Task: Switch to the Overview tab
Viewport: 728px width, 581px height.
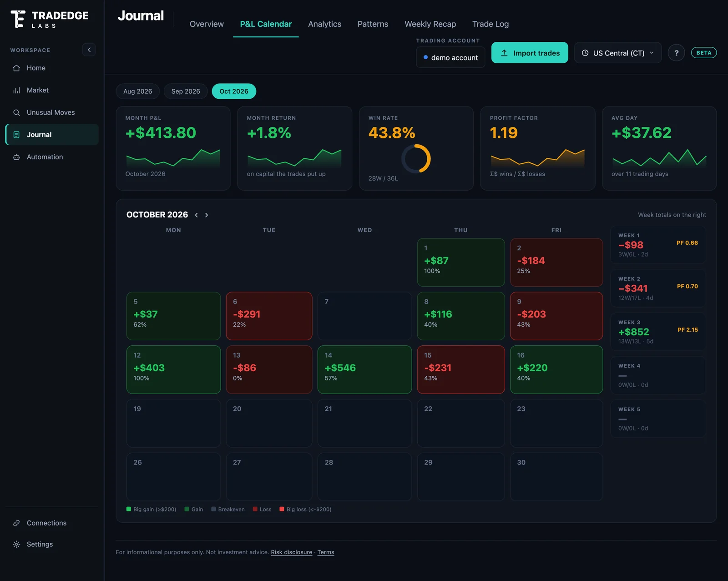Action: tap(207, 24)
